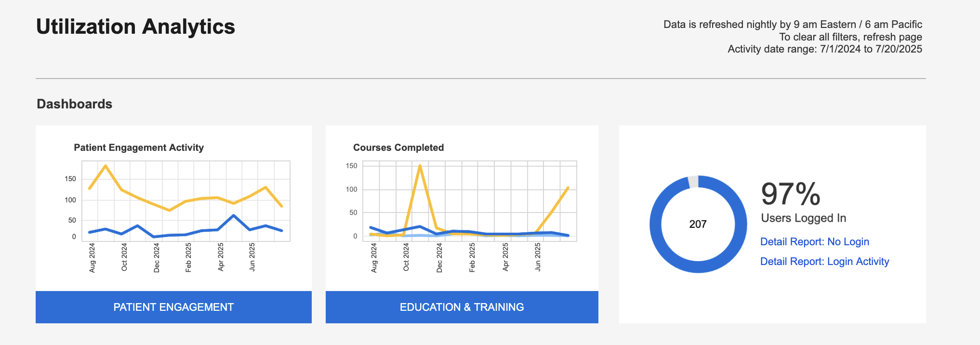Open Detail Report: Login Activity link
This screenshot has width=980, height=345.
click(x=824, y=262)
